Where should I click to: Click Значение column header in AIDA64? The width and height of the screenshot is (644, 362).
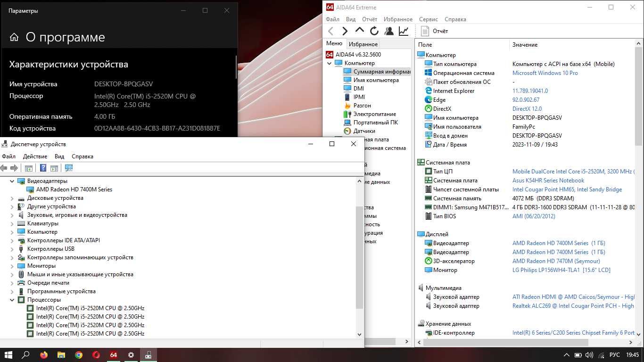pyautogui.click(x=572, y=45)
